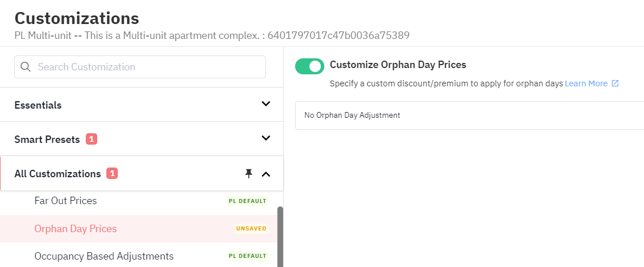Screen dimensions: 644x267
Task: Disable the Customize Orphan Day Prices toggle
Action: (x=309, y=66)
